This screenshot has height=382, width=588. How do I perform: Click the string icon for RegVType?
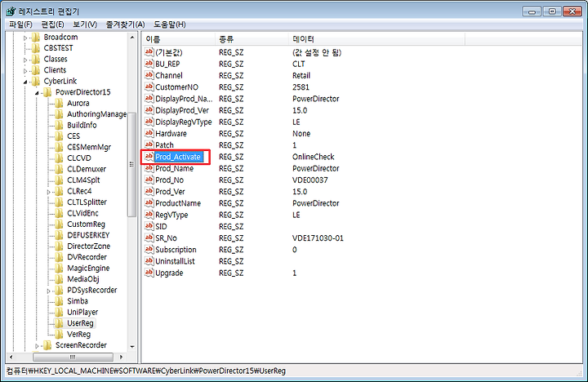click(149, 215)
